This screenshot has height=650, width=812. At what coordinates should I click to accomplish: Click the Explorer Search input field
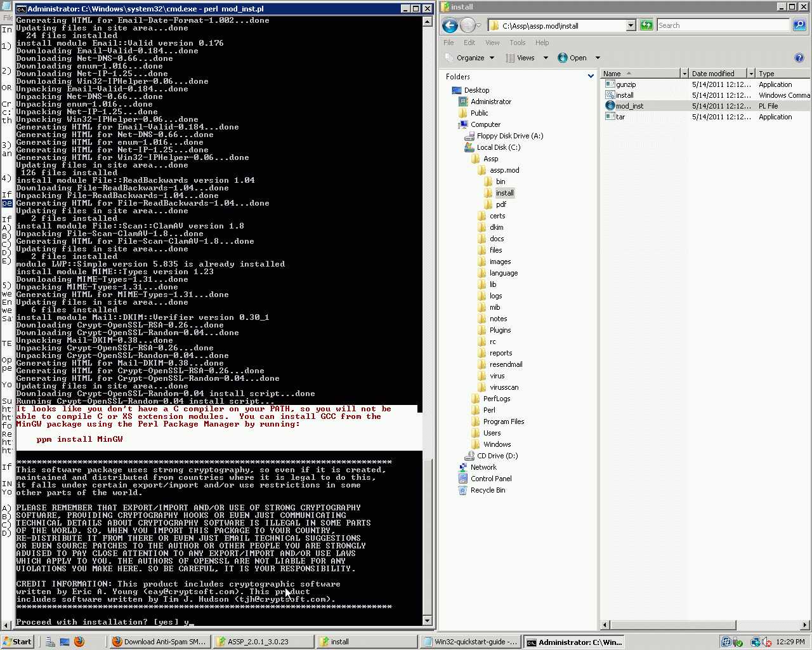tap(723, 25)
